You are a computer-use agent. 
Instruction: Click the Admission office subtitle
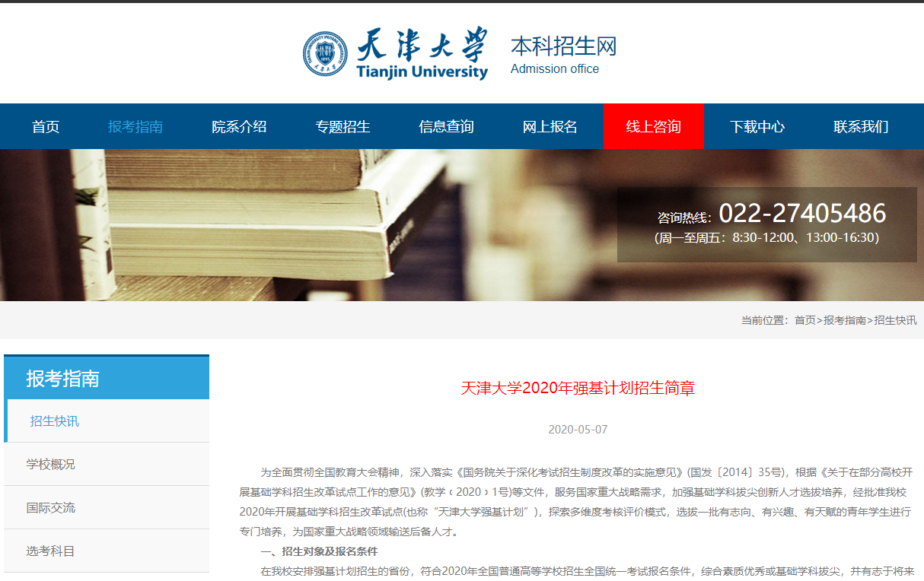click(x=555, y=69)
